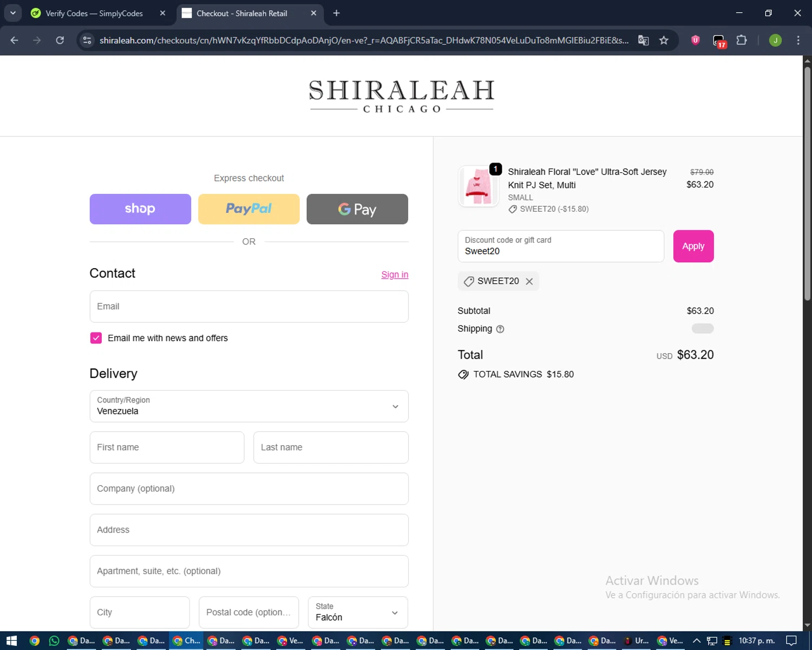The height and width of the screenshot is (650, 812).
Task: Pay with the Shop Pay button
Action: 140,209
